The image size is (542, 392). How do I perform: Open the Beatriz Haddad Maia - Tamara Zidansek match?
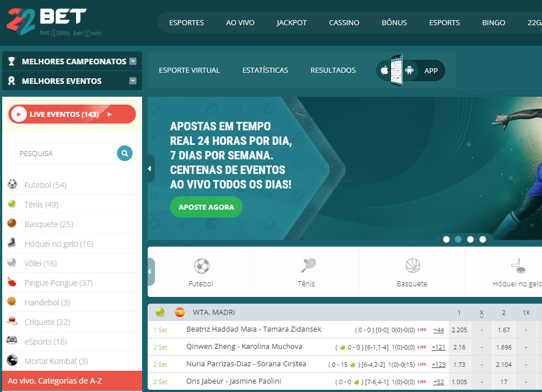pos(254,329)
